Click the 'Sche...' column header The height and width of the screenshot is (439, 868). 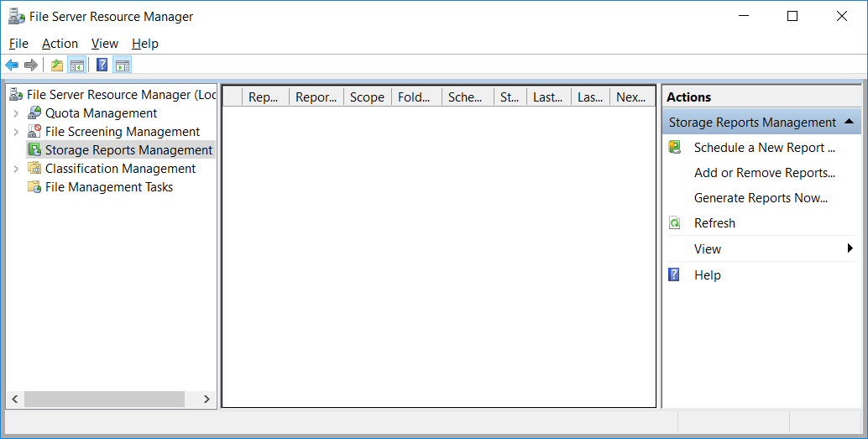tap(468, 97)
